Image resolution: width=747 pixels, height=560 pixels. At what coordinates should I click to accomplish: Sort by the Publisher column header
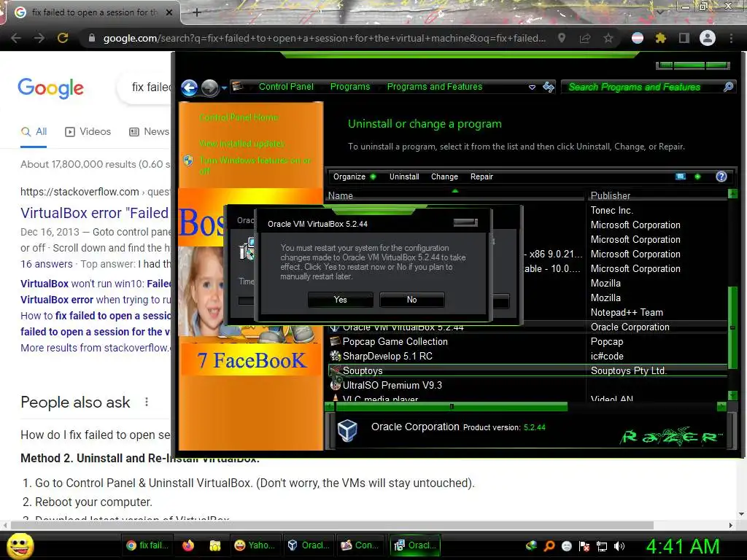click(x=657, y=195)
